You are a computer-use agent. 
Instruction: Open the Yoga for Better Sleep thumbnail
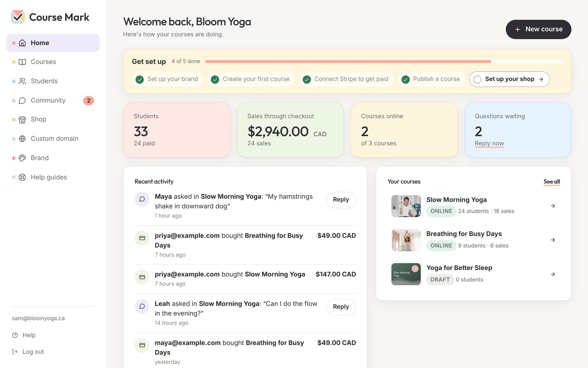click(406, 274)
